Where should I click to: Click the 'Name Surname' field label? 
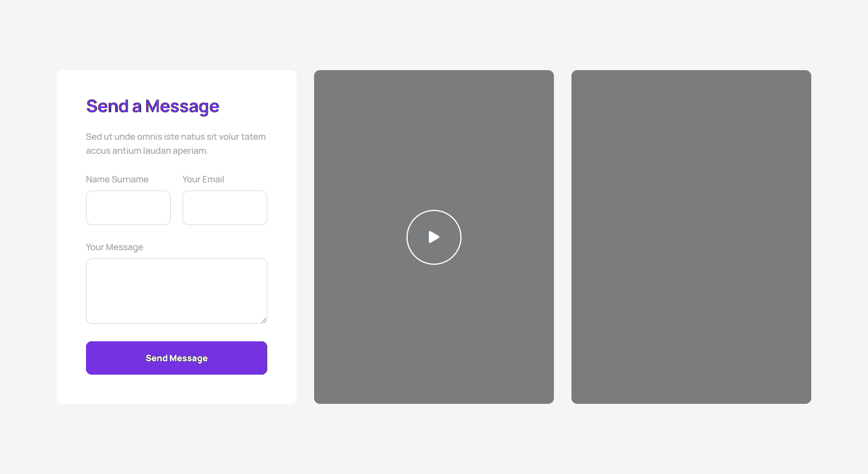pos(117,179)
